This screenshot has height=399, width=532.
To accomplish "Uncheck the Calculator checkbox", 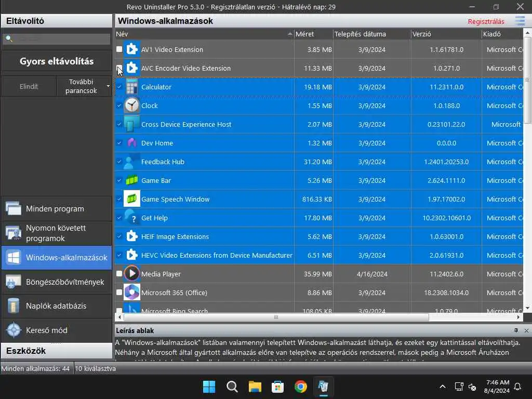I will pos(119,87).
